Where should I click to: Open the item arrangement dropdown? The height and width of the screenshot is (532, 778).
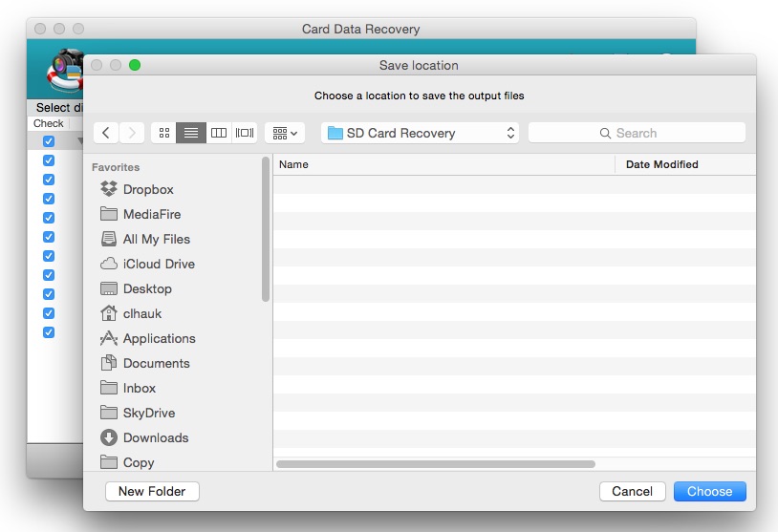[x=285, y=133]
